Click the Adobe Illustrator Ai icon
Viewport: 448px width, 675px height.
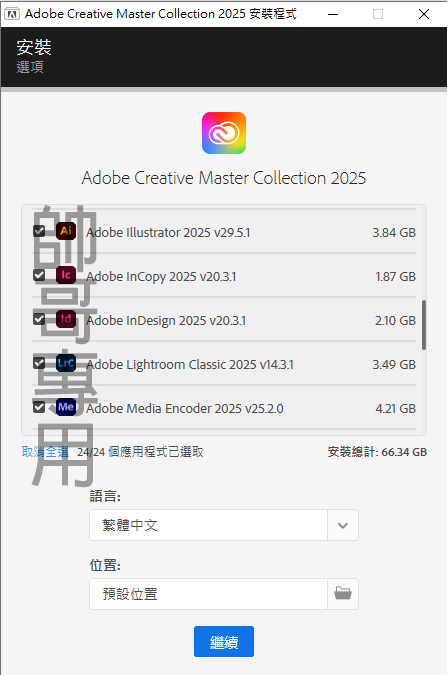[x=66, y=231]
